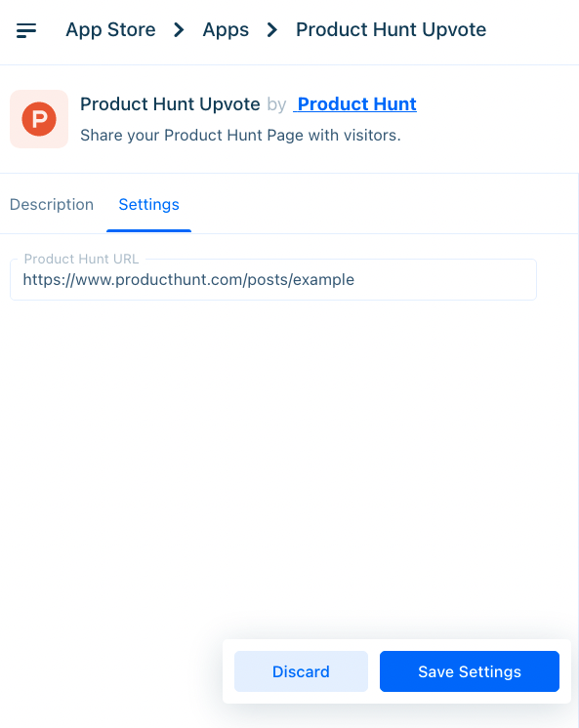
Task: Open the hamburger navigation menu
Action: (x=26, y=30)
